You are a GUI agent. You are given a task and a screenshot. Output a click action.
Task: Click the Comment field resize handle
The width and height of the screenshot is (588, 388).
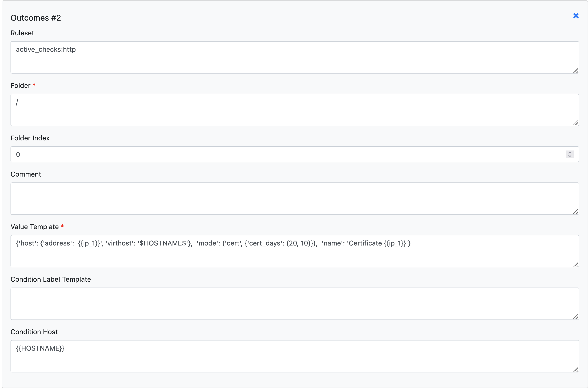[576, 212]
